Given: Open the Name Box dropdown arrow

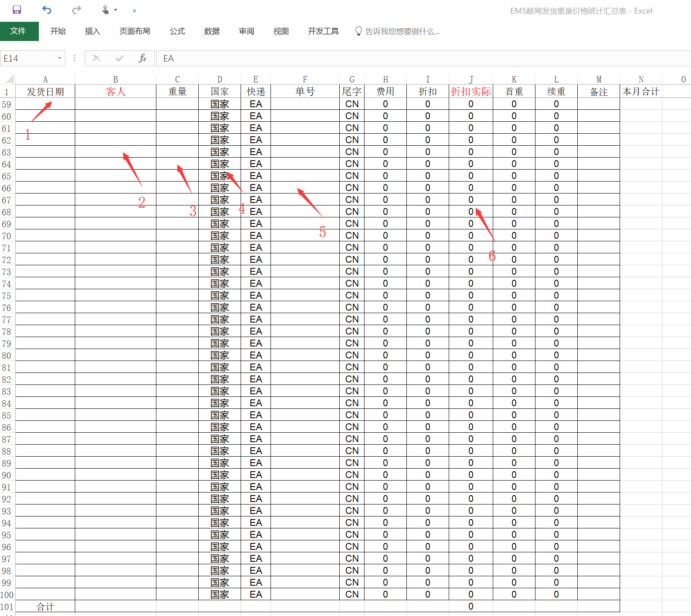Looking at the screenshot, I should [x=59, y=59].
